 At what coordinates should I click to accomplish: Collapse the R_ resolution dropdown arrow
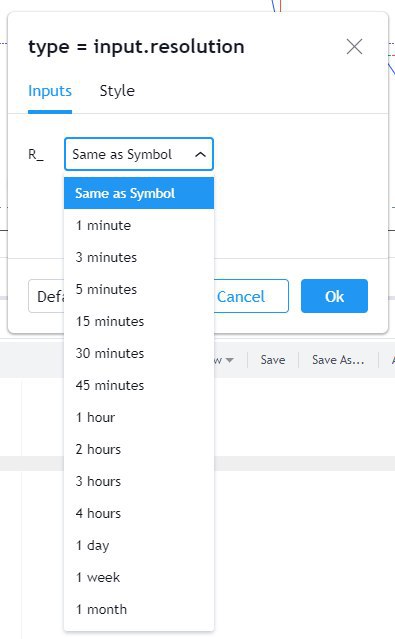[200, 154]
